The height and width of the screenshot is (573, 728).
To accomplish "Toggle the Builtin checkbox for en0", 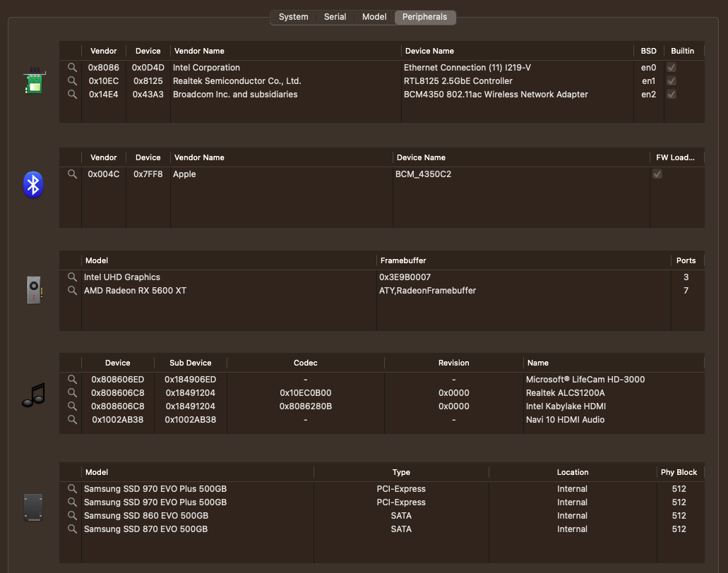I will click(672, 68).
